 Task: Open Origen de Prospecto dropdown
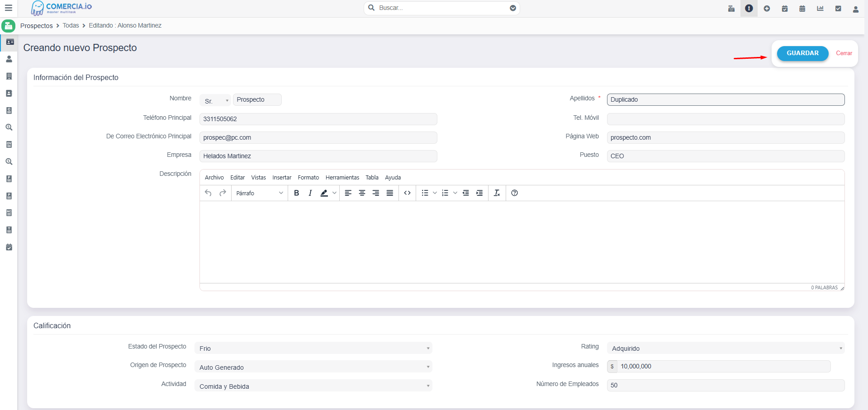coord(313,367)
